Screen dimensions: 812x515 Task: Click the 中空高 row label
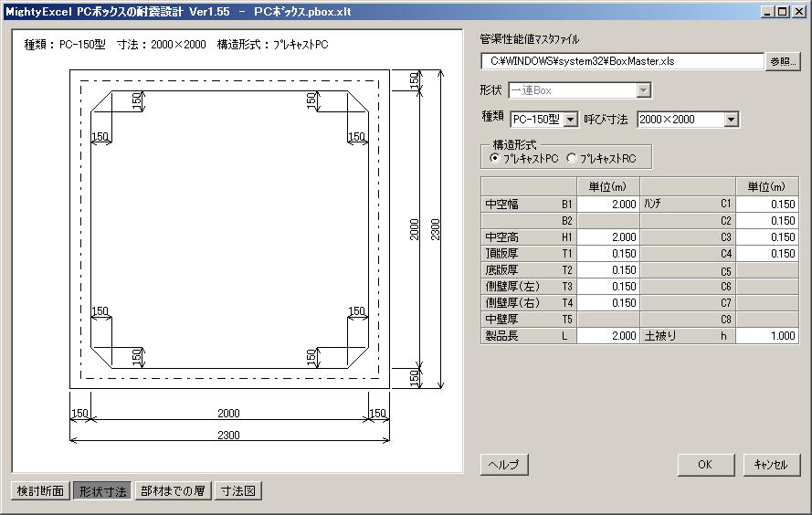click(501, 237)
